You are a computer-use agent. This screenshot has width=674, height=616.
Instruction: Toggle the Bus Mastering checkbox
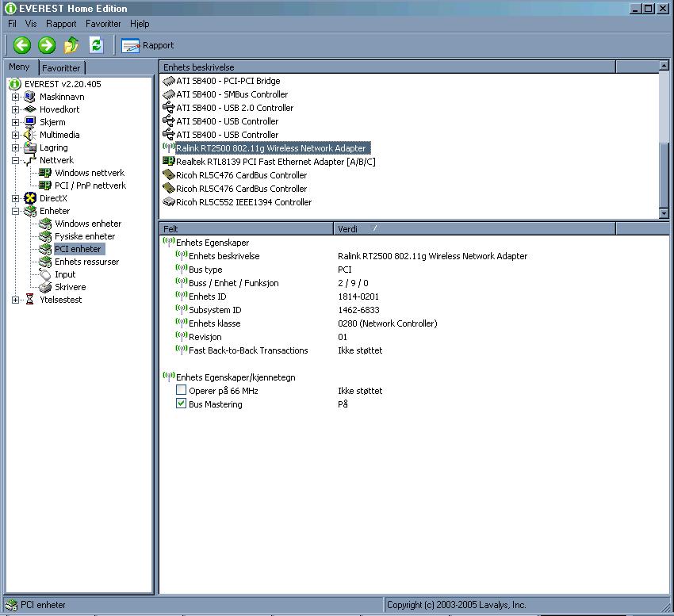[x=181, y=404]
